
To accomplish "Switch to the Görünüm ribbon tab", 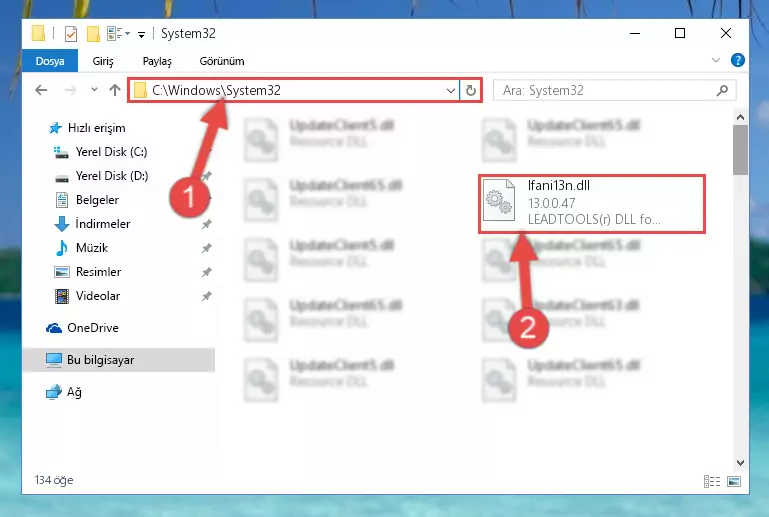I will 222,61.
